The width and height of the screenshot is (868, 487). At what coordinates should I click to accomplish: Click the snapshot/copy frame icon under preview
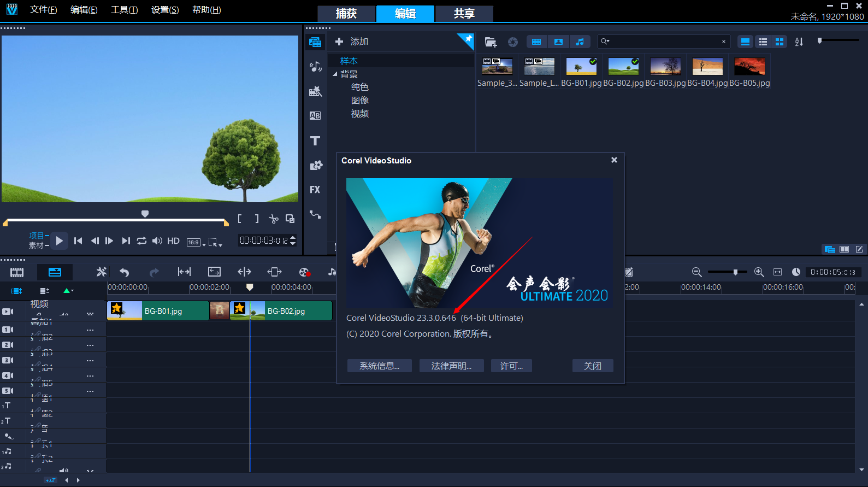click(x=290, y=219)
